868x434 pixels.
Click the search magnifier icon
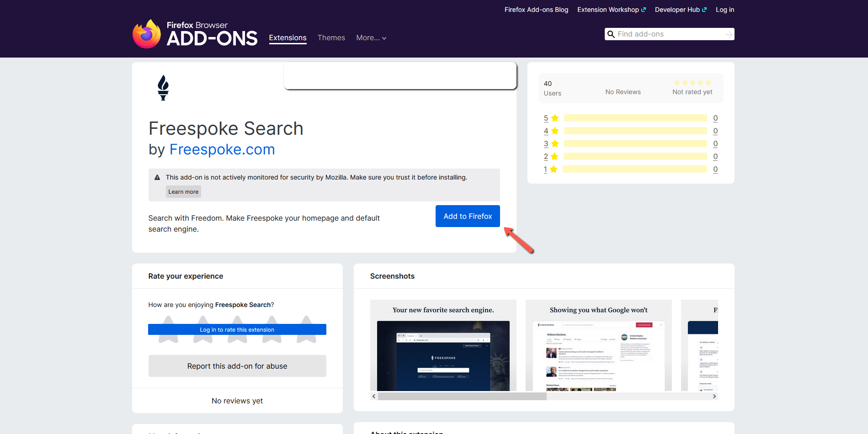(x=611, y=34)
